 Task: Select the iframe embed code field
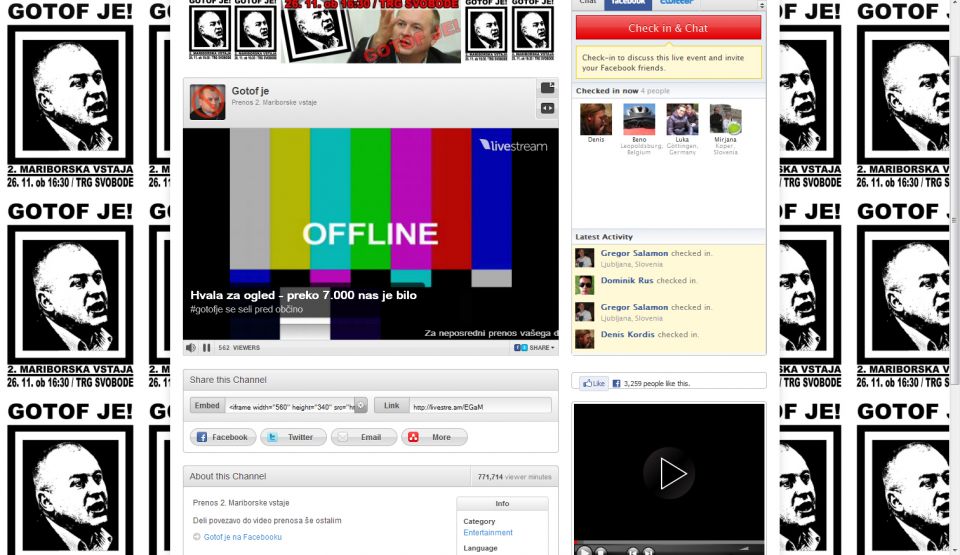click(x=290, y=406)
